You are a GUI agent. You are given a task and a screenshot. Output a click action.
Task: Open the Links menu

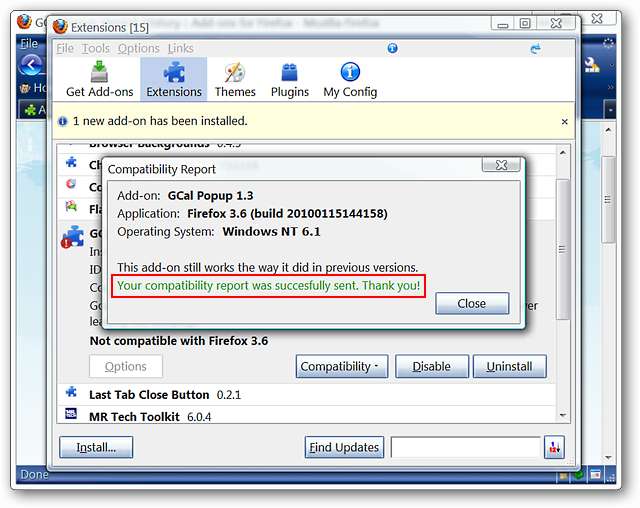pyautogui.click(x=180, y=49)
